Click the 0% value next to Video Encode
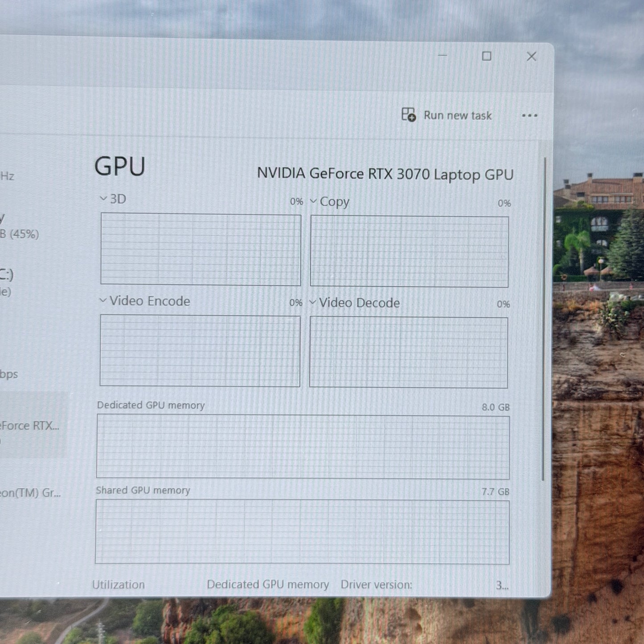 (296, 303)
